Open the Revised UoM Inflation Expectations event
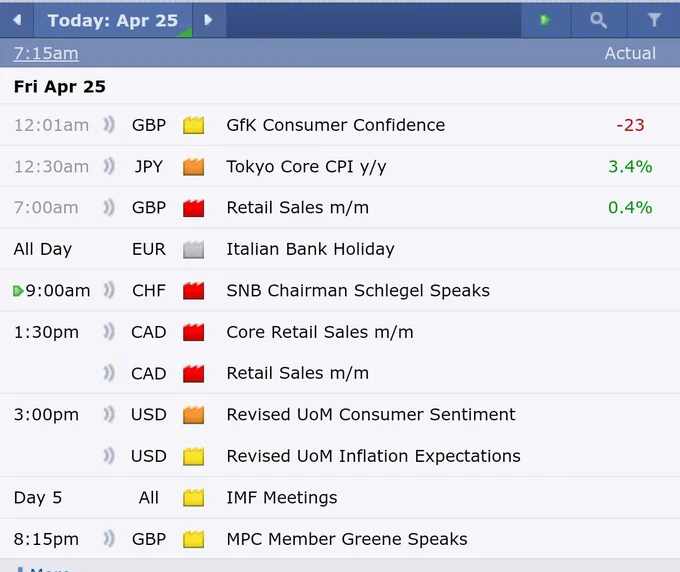 point(373,456)
